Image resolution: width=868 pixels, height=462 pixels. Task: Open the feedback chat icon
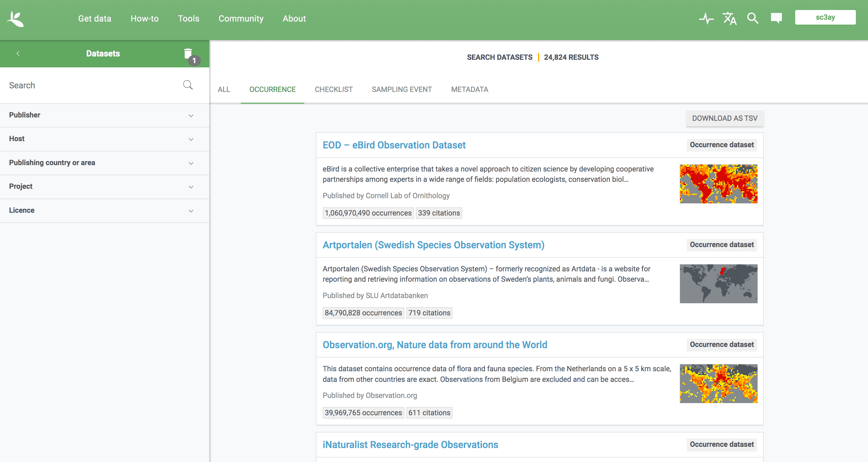pyautogui.click(x=776, y=18)
